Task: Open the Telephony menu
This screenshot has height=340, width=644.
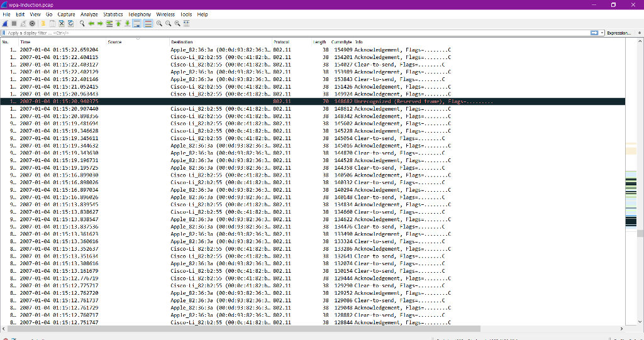Action: (140, 14)
